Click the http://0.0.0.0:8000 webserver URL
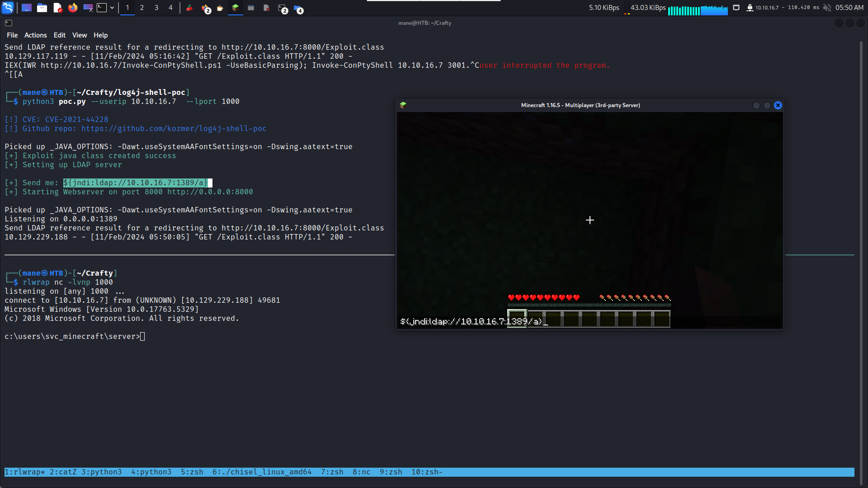 (210, 192)
